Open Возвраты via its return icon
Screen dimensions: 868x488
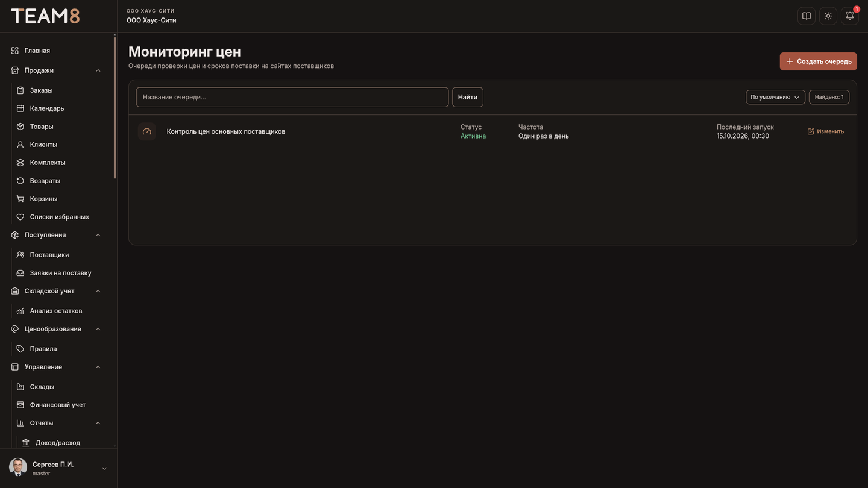(20, 181)
